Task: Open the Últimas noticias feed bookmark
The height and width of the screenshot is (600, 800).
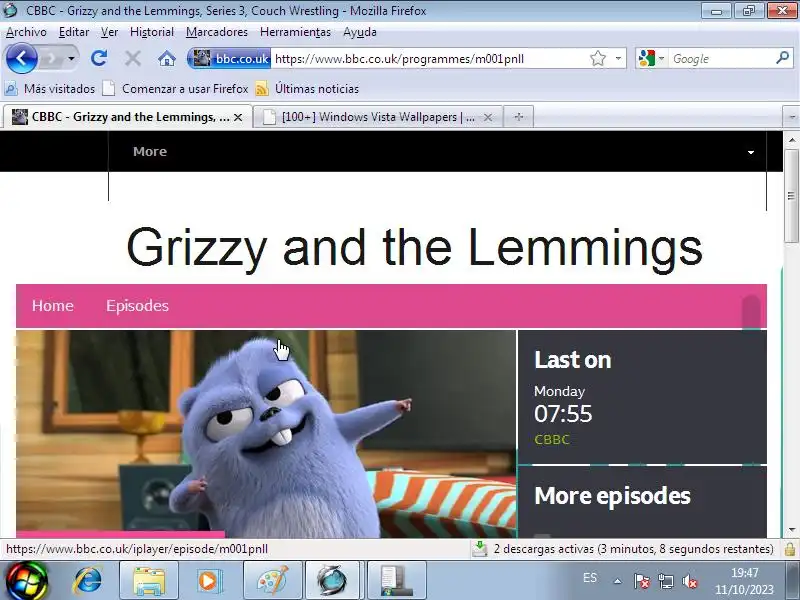Action: click(307, 89)
